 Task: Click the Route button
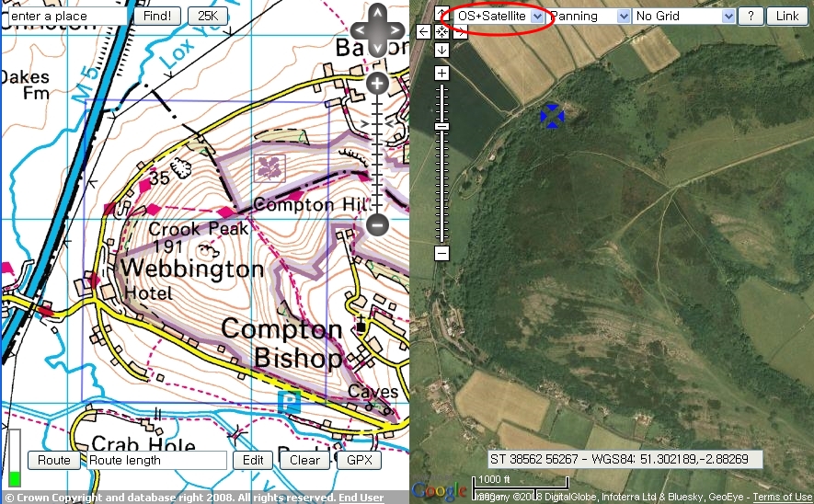54,461
